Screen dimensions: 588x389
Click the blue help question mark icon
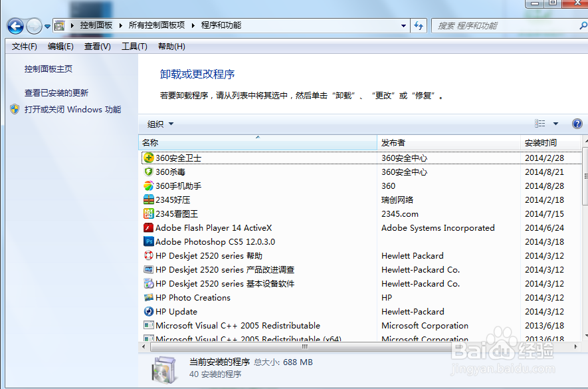click(577, 124)
